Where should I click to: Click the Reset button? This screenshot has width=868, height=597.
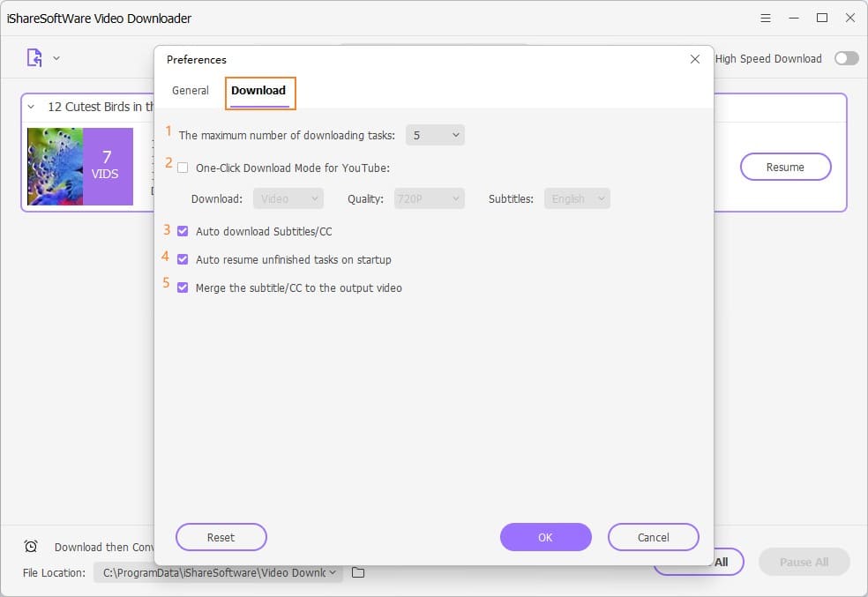(221, 537)
